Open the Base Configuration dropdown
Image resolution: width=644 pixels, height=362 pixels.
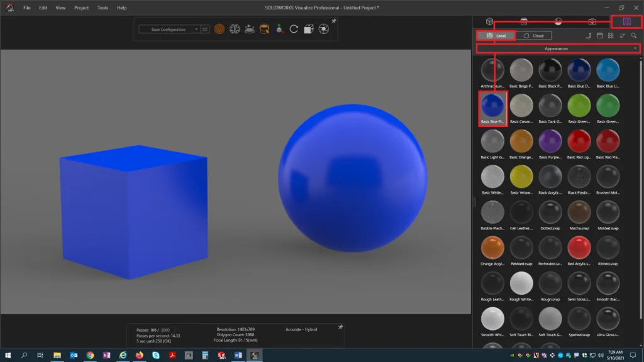pos(169,29)
